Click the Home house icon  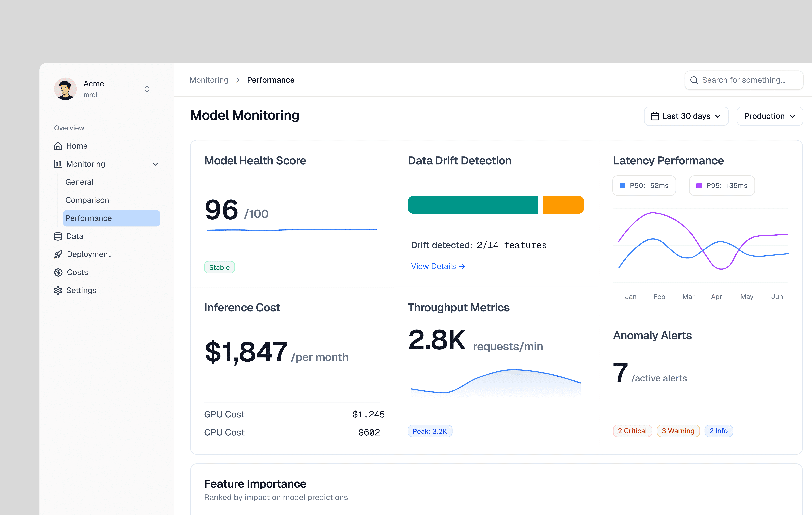[58, 146]
